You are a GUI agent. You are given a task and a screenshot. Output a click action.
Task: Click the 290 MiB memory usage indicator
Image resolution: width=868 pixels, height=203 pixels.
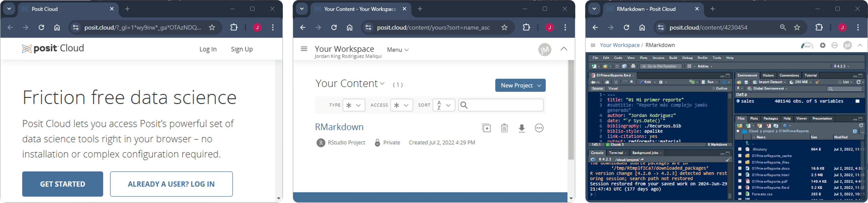click(800, 82)
